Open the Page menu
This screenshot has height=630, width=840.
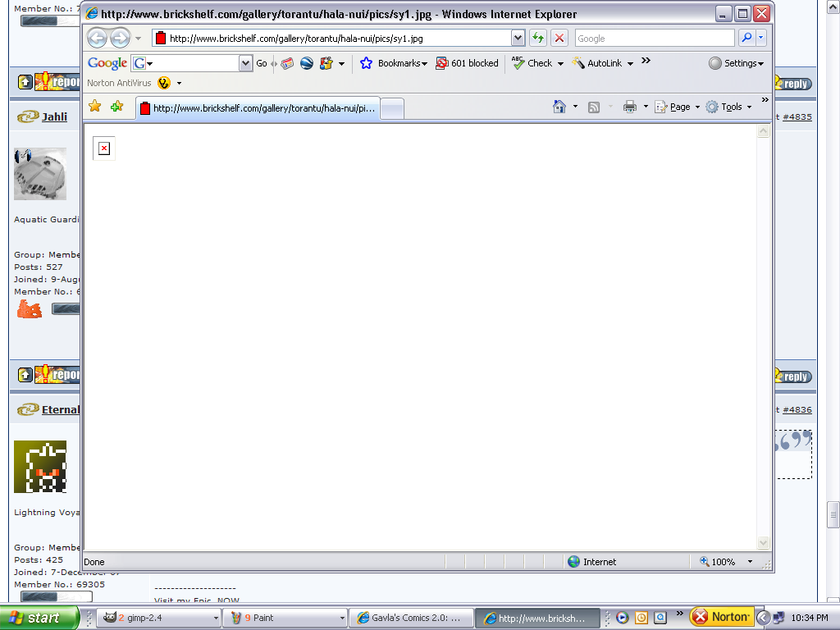pos(677,107)
